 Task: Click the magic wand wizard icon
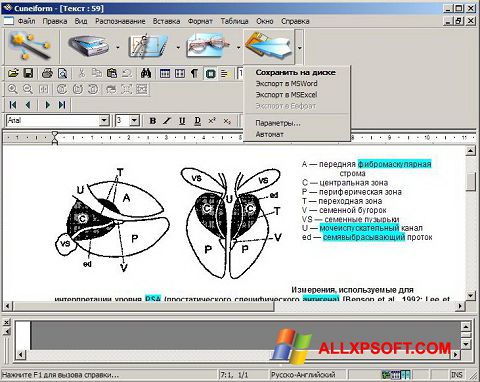click(30, 46)
